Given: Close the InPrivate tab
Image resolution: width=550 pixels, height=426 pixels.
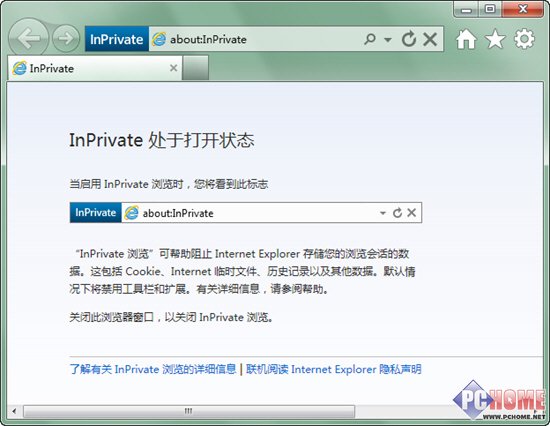Looking at the screenshot, I should coord(173,68).
